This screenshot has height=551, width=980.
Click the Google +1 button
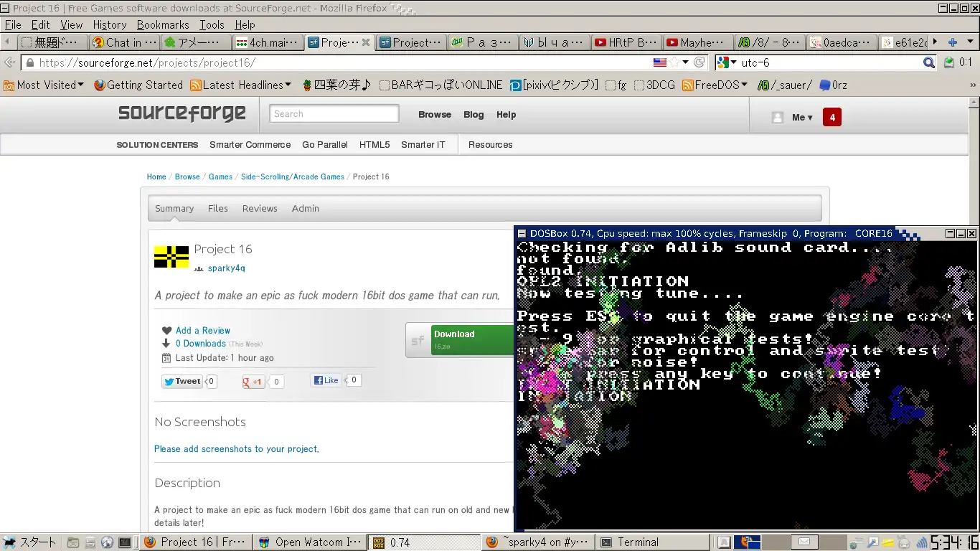click(253, 382)
